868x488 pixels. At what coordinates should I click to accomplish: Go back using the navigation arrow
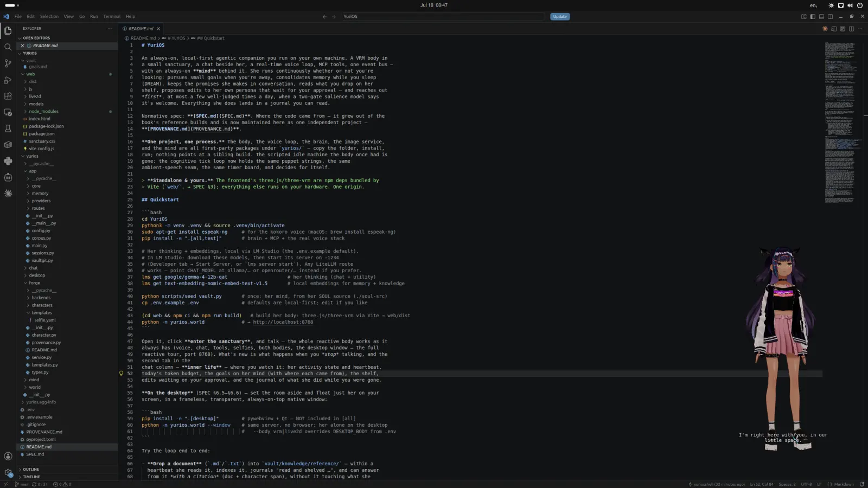[324, 17]
